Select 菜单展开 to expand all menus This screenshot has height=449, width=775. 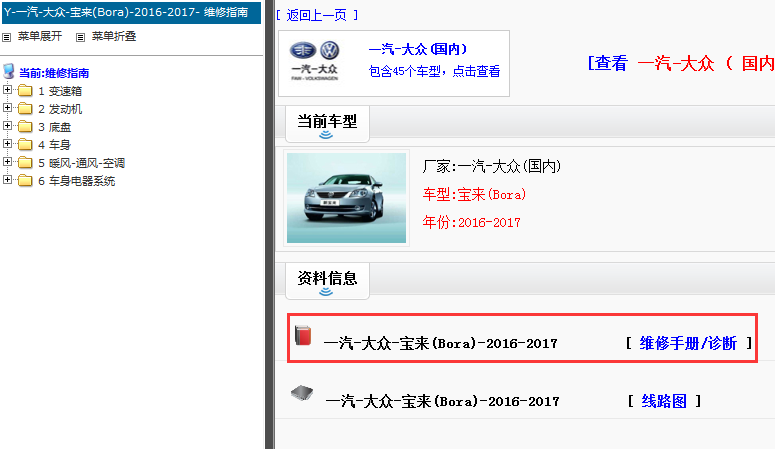[40, 36]
